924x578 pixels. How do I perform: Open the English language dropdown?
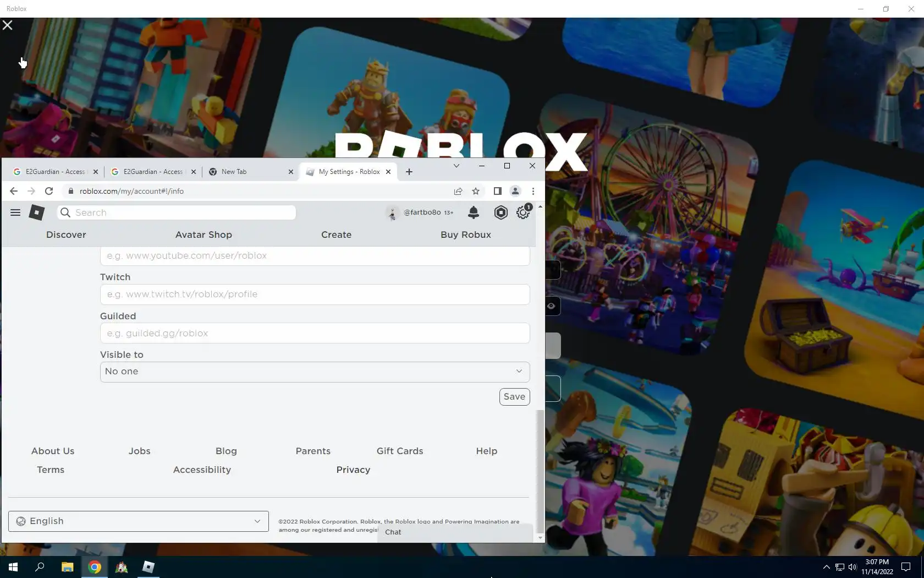(139, 521)
